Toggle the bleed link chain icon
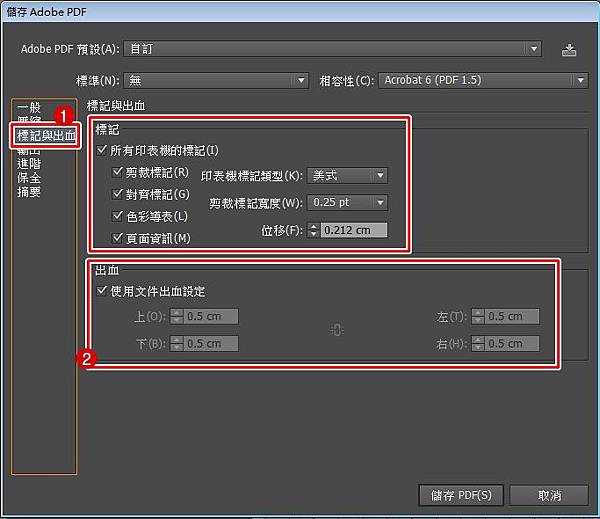 tap(337, 330)
